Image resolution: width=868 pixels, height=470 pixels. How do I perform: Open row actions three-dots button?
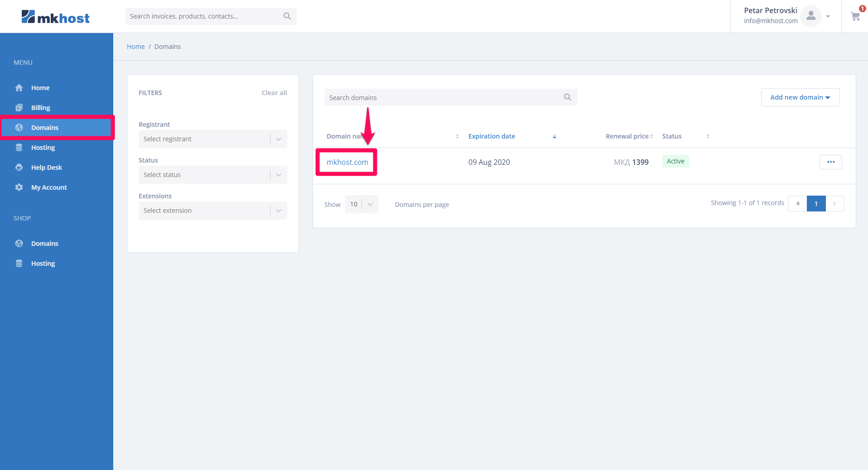[x=830, y=162]
